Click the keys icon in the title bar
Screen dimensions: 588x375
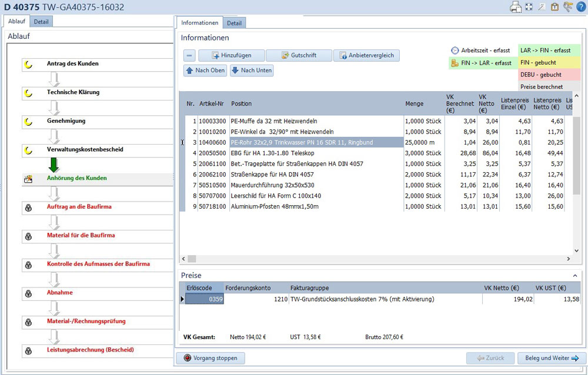(568, 6)
